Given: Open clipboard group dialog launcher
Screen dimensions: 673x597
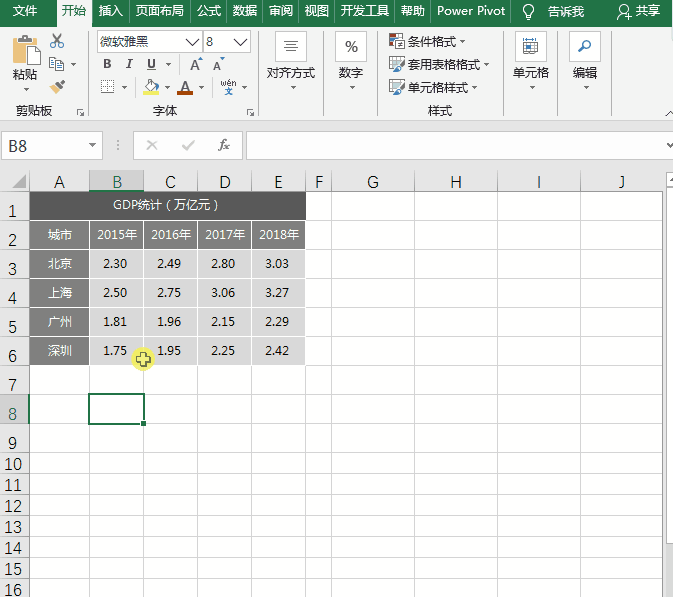Looking at the screenshot, I should [x=80, y=112].
